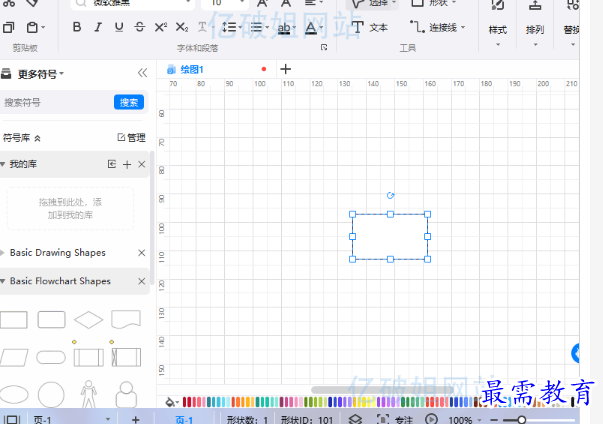Click the font color A icon
The width and height of the screenshot is (603, 424).
pos(311,28)
